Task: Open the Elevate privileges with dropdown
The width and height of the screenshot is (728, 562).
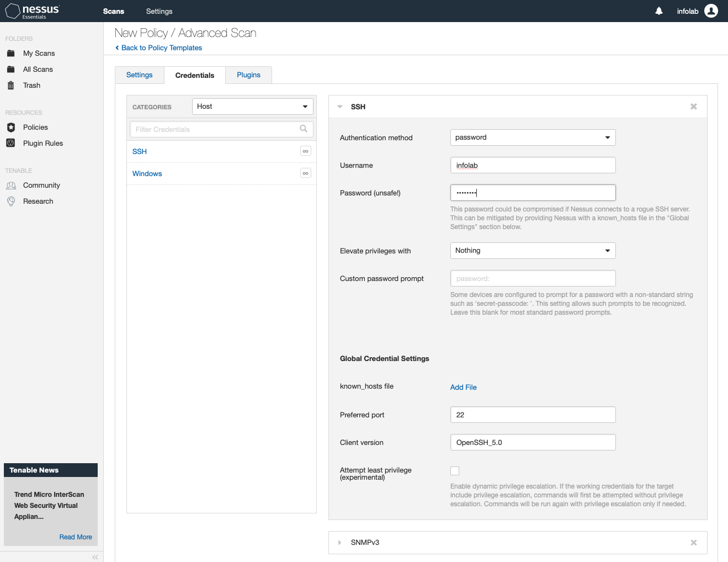Action: [x=533, y=251]
